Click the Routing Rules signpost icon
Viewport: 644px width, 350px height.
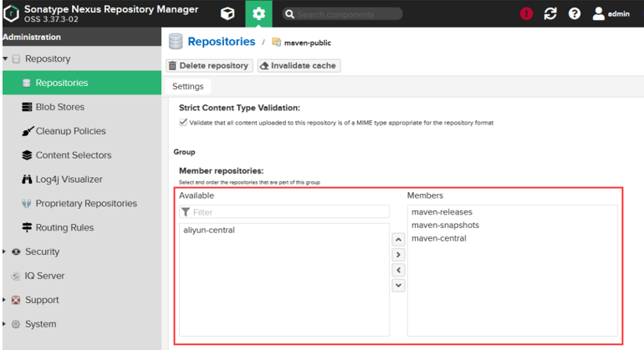tap(27, 227)
